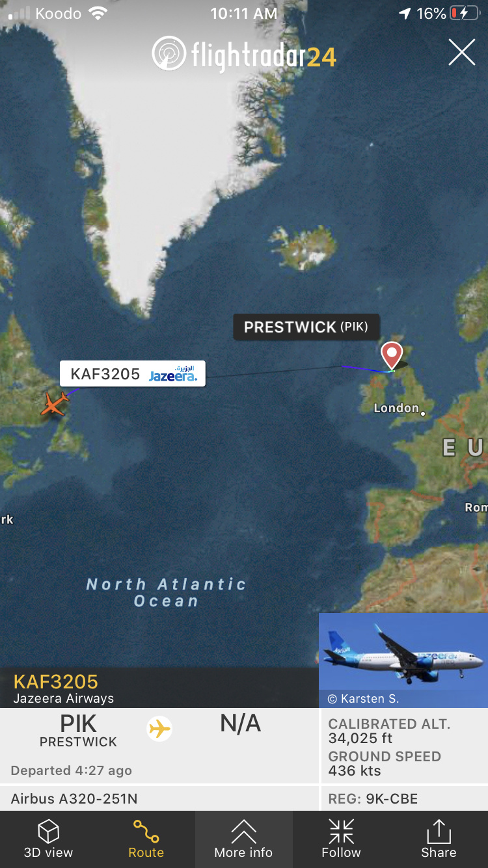Select the KAF3205 Jazeera flight label

pyautogui.click(x=133, y=374)
